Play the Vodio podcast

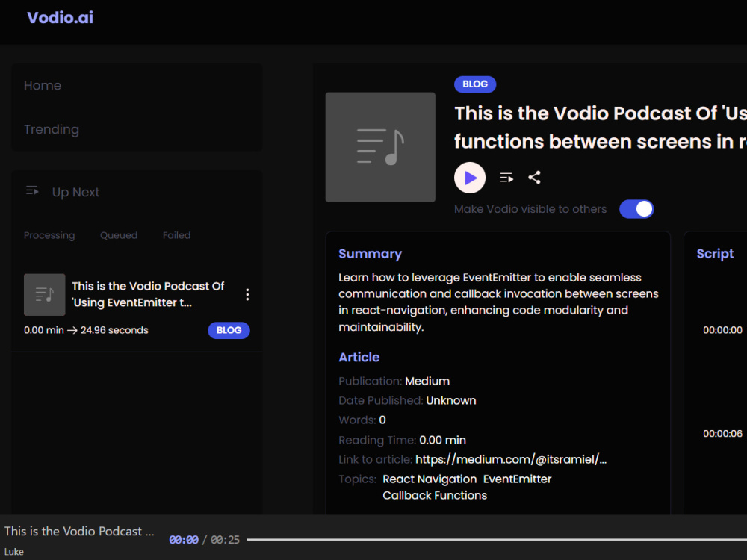coord(470,178)
